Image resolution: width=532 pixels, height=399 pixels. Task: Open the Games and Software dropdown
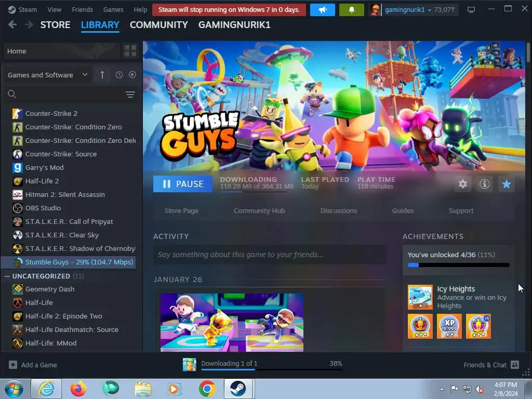tap(47, 75)
